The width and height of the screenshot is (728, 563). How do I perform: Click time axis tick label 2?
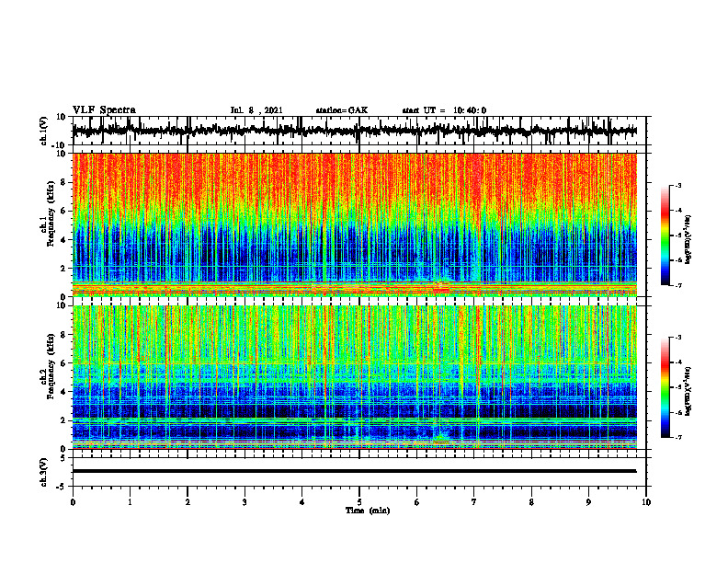pos(188,502)
